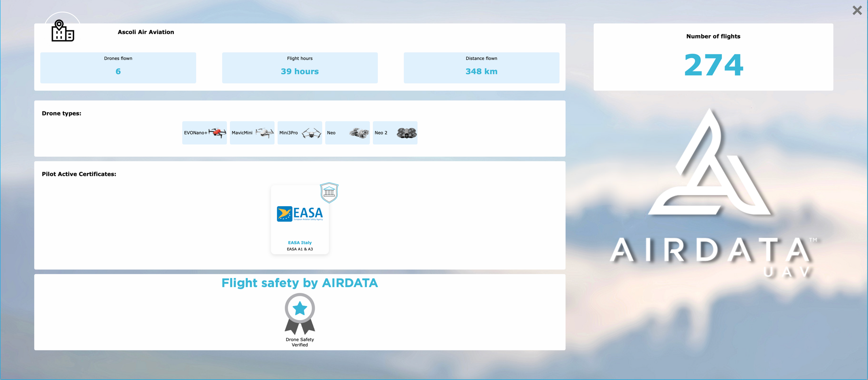
Task: Click the EASA A1 & A3 label
Action: click(300, 249)
